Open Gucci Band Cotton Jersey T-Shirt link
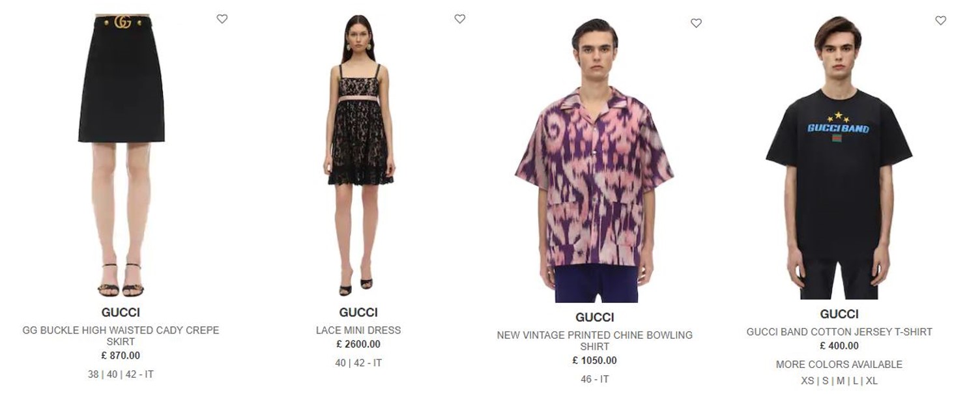The image size is (980, 394). [839, 331]
